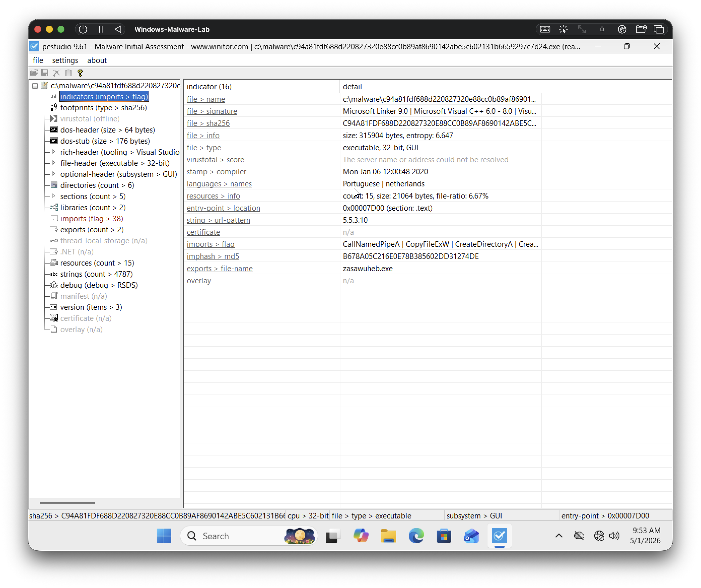Select sections (count > 5) tree item
The image size is (701, 588).
coord(93,196)
